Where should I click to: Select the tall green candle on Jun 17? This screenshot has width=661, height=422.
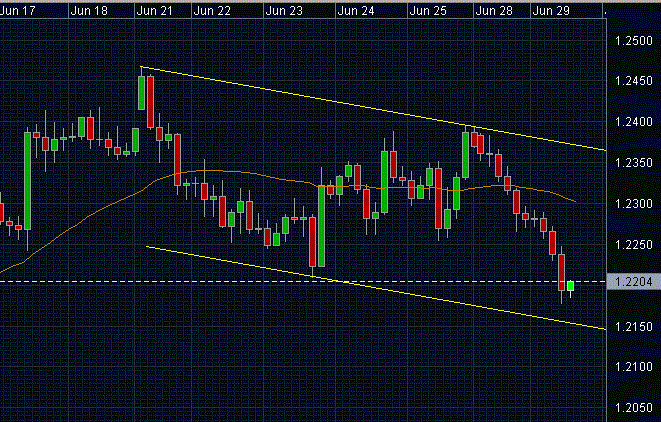click(27, 181)
